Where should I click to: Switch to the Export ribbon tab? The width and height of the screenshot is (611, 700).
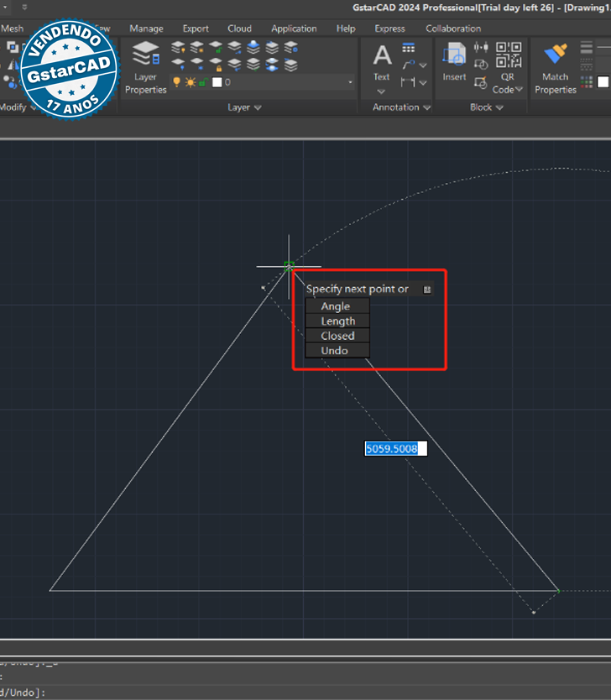click(x=196, y=29)
